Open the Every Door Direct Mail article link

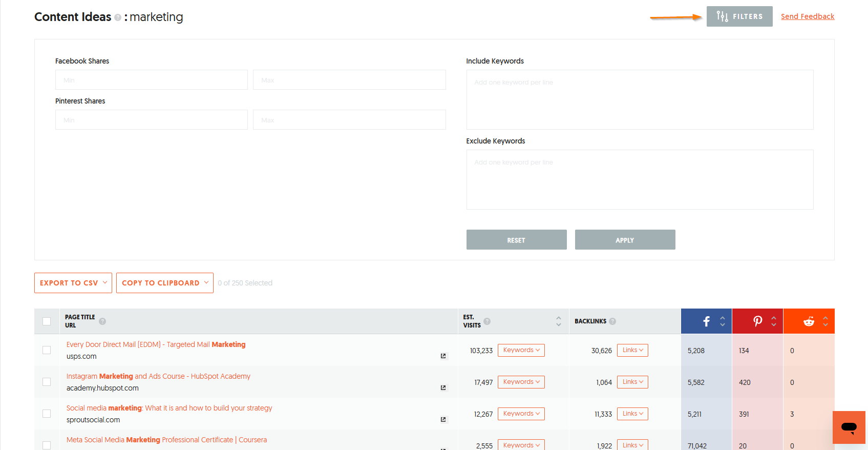(x=156, y=344)
